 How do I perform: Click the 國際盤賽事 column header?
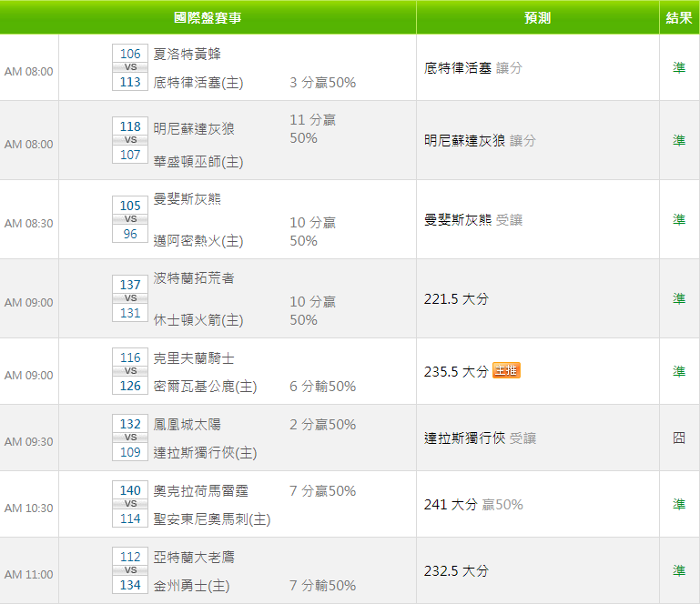click(208, 17)
